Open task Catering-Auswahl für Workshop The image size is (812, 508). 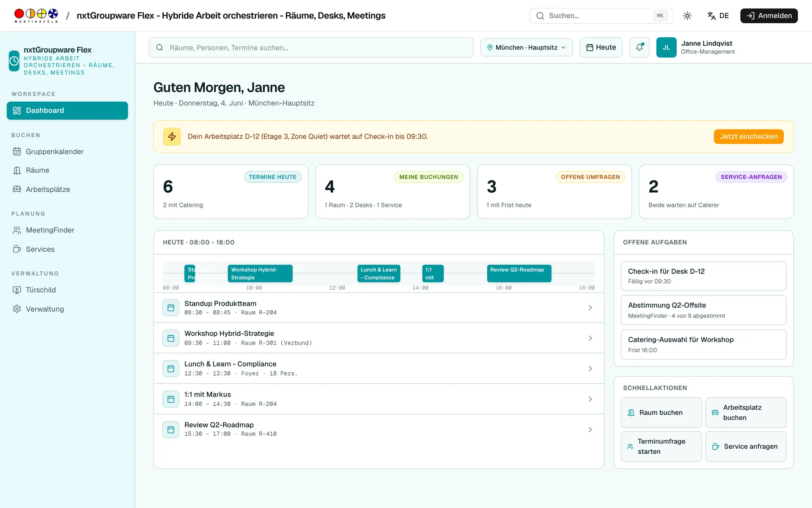[703, 345]
